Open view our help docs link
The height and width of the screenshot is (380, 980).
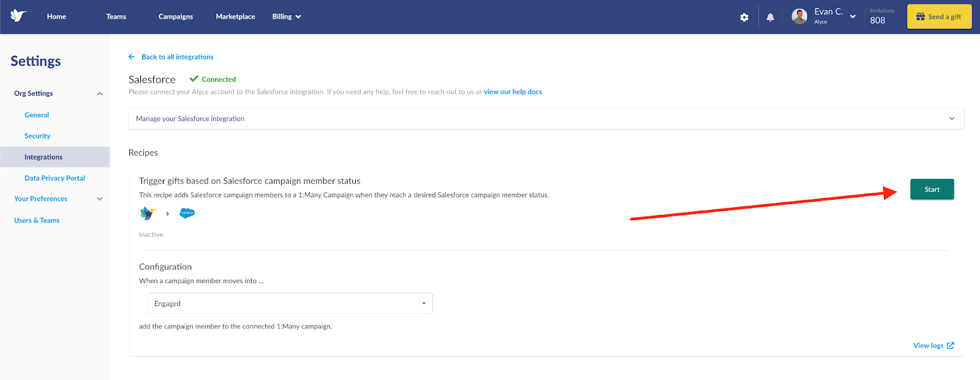[513, 92]
